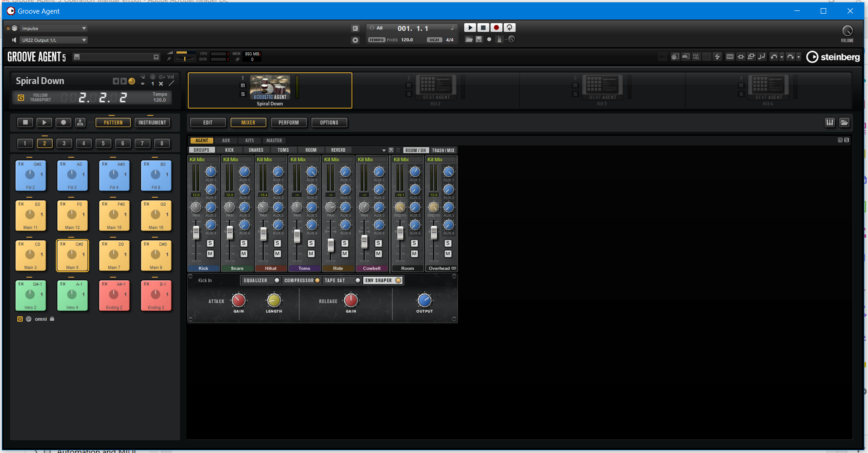868x453 pixels.
Task: Select pad group 1
Action: point(25,144)
